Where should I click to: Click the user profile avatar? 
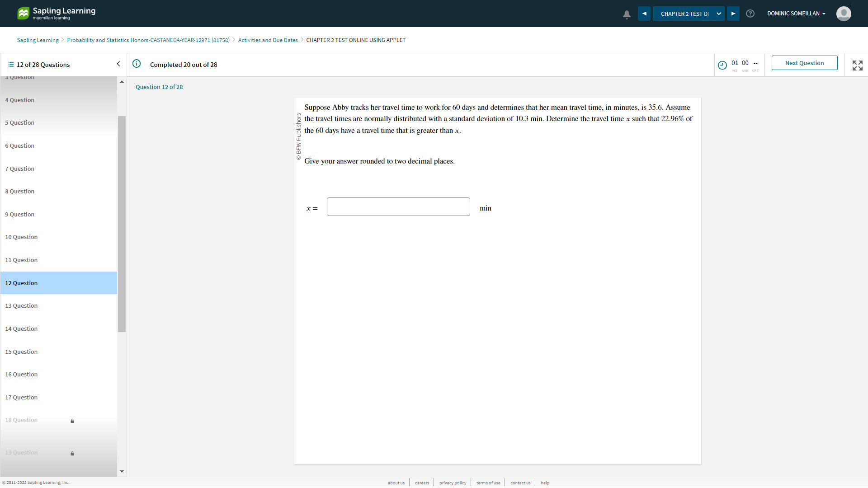pos(844,14)
